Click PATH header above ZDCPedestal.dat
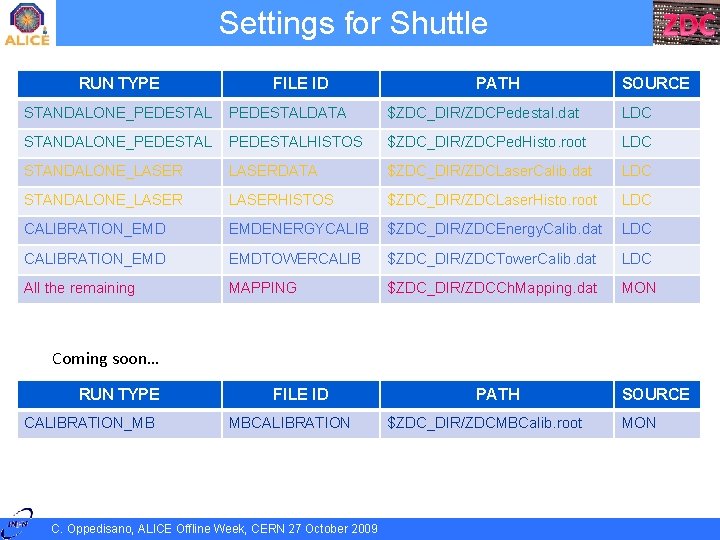720x540 pixels. [497, 84]
